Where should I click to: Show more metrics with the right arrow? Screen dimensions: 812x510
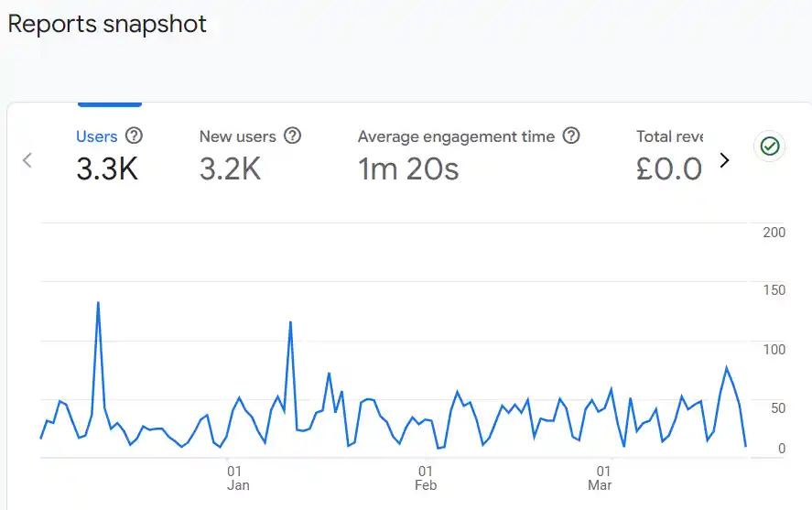pyautogui.click(x=724, y=160)
